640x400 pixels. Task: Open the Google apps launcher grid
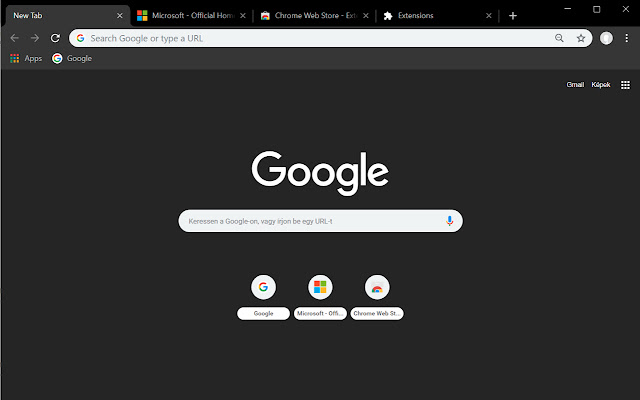pos(625,85)
